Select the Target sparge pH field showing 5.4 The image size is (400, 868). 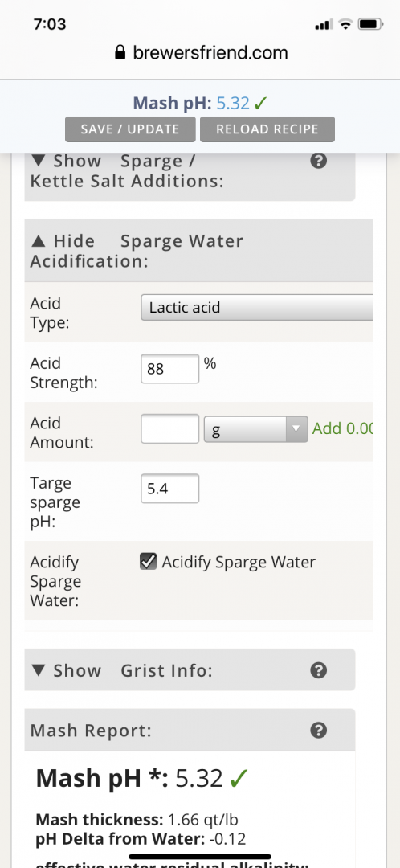click(x=169, y=489)
